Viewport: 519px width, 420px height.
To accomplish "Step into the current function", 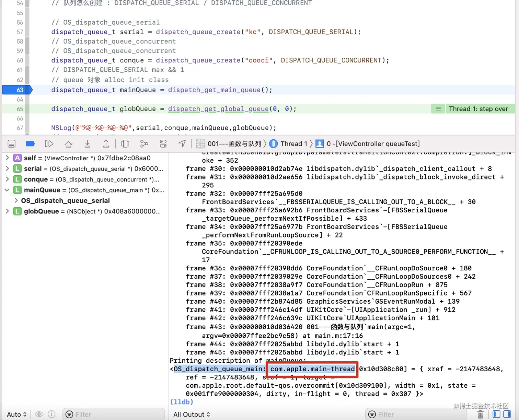I will coord(87,143).
